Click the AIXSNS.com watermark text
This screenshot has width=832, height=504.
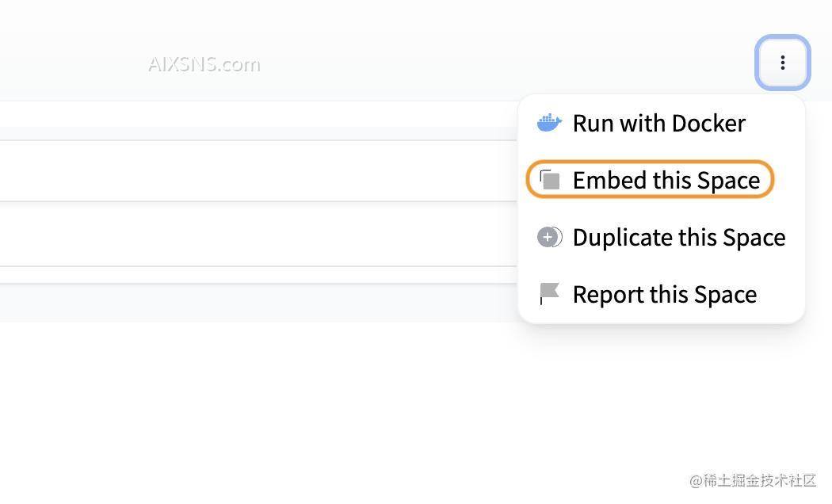204,64
